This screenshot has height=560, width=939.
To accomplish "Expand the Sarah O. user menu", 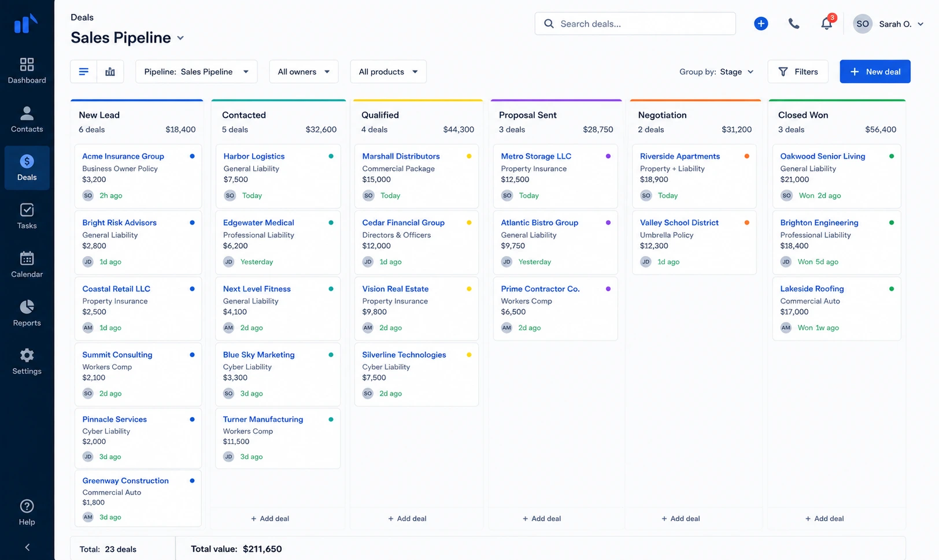I will [x=920, y=24].
